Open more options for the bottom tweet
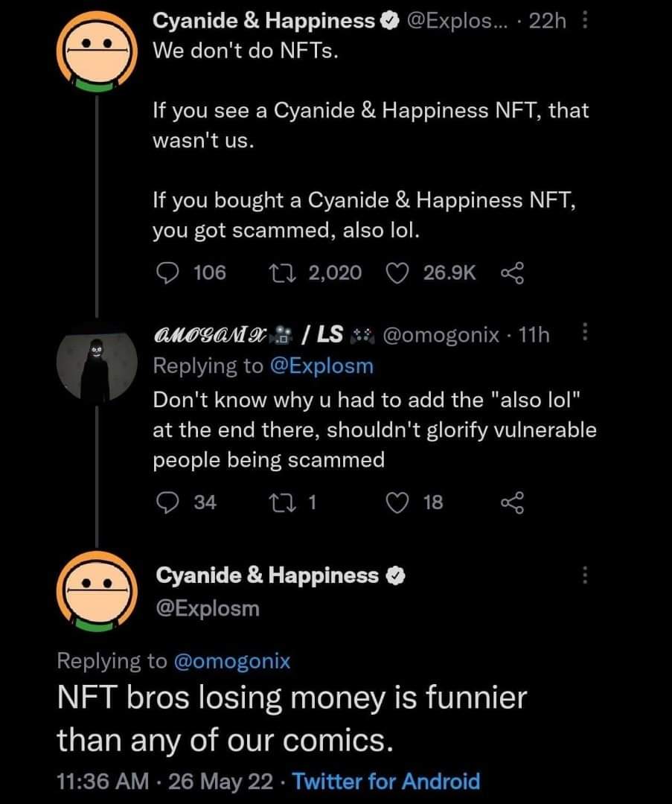672x804 pixels. point(584,575)
